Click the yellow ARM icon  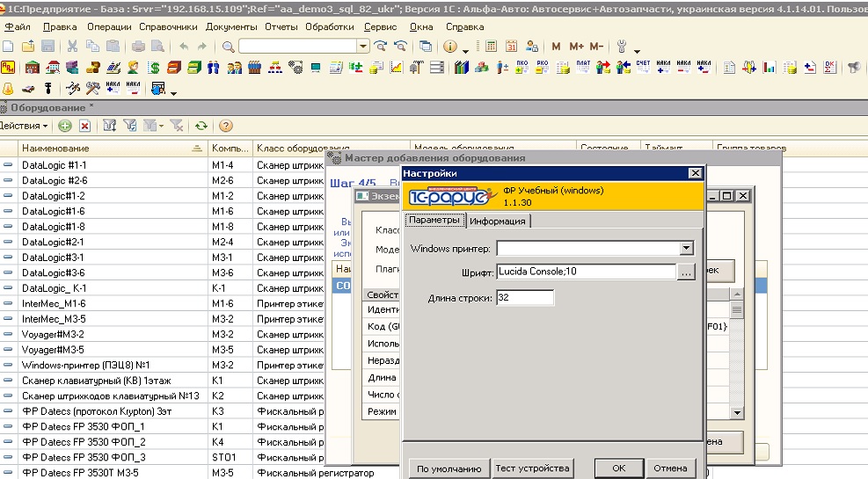(x=8, y=68)
